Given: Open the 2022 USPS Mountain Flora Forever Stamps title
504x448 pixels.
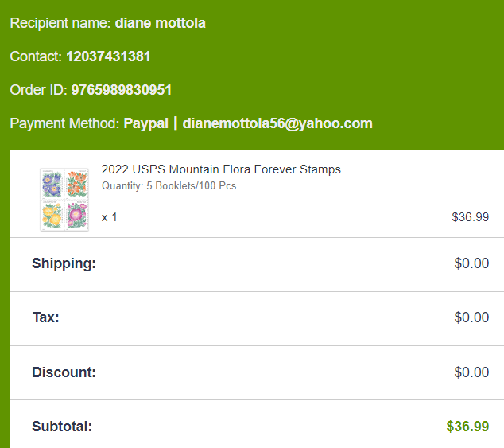Looking at the screenshot, I should (221, 169).
